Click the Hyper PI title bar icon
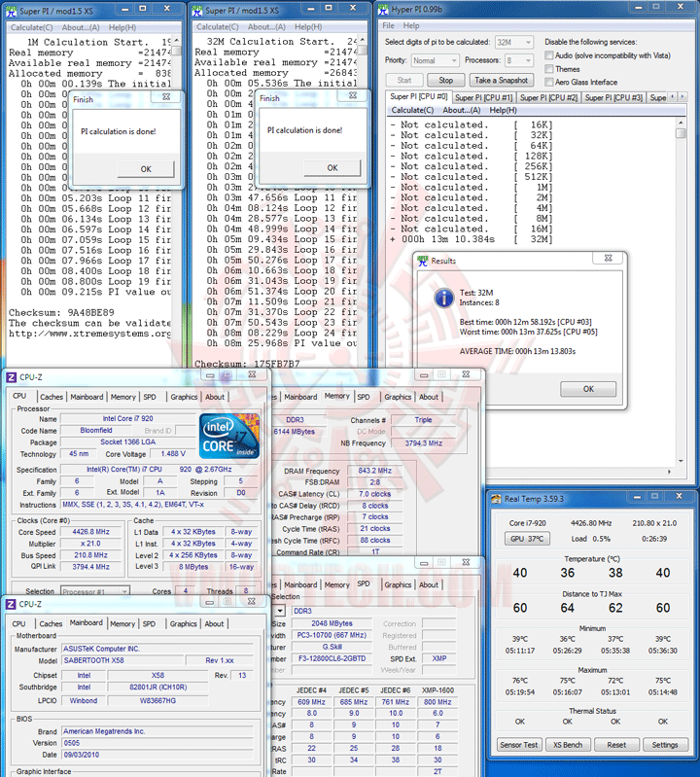Screen dimensions: 700x777 point(383,9)
